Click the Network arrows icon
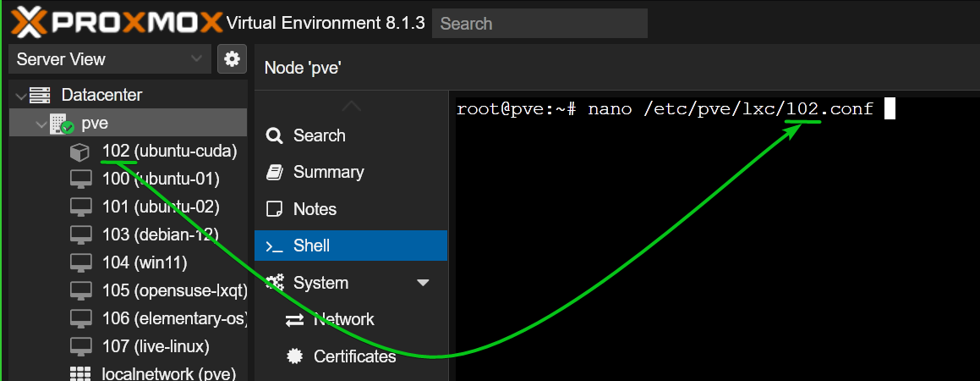 [294, 320]
